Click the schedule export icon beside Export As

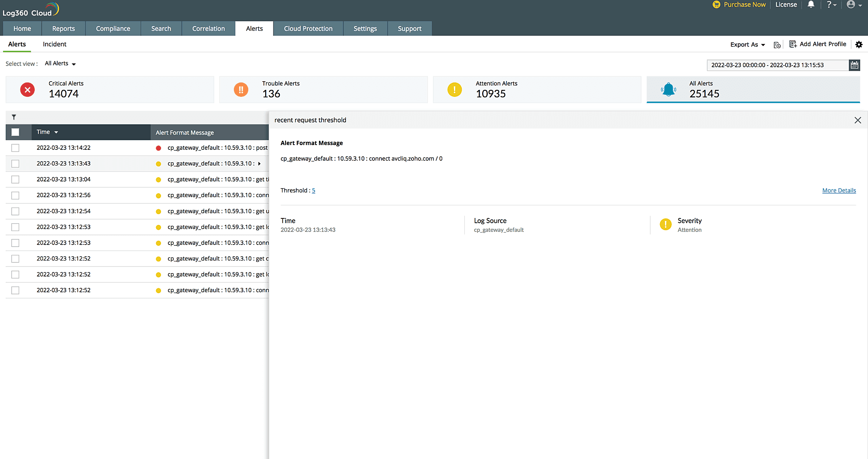tap(777, 45)
